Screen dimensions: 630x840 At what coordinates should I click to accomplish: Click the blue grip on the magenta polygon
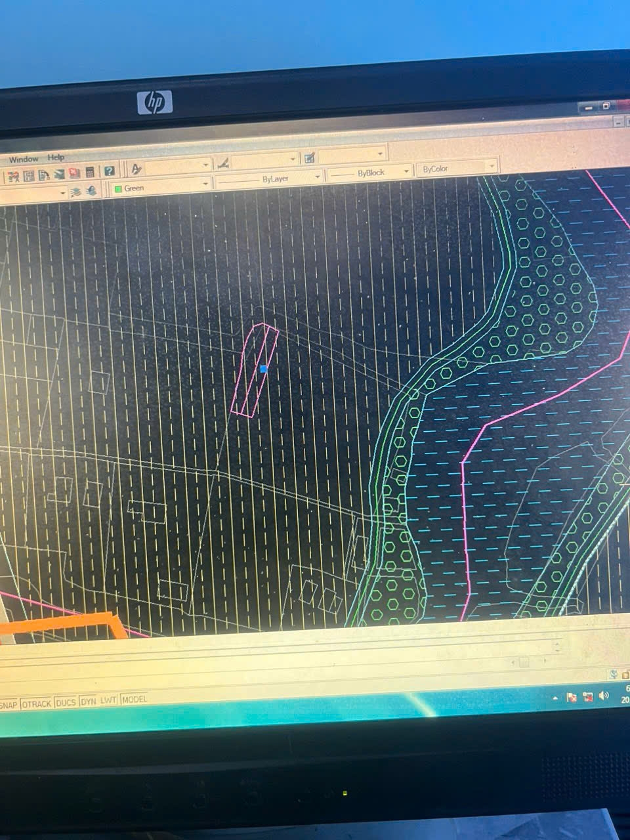coord(264,369)
